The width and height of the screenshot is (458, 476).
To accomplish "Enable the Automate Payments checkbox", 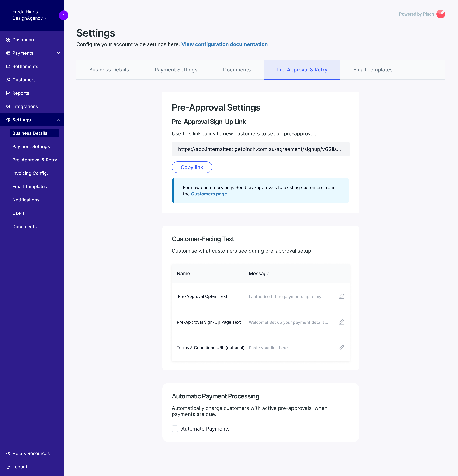I will (x=175, y=428).
